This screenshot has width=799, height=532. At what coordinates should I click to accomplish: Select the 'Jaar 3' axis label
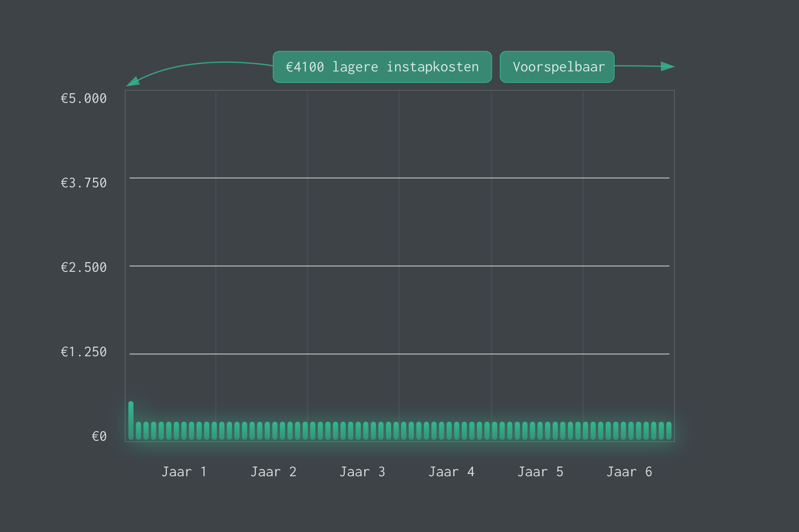pyautogui.click(x=362, y=472)
